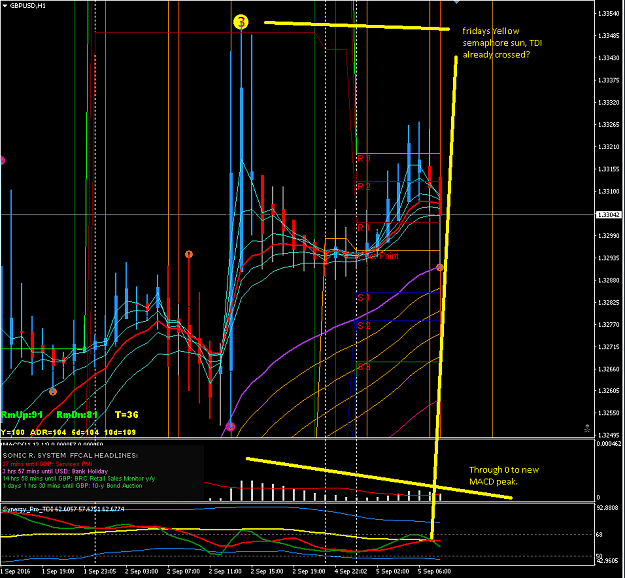Click the Through 0 to new MACD peak annotation
This screenshot has height=578, width=625.
[504, 476]
